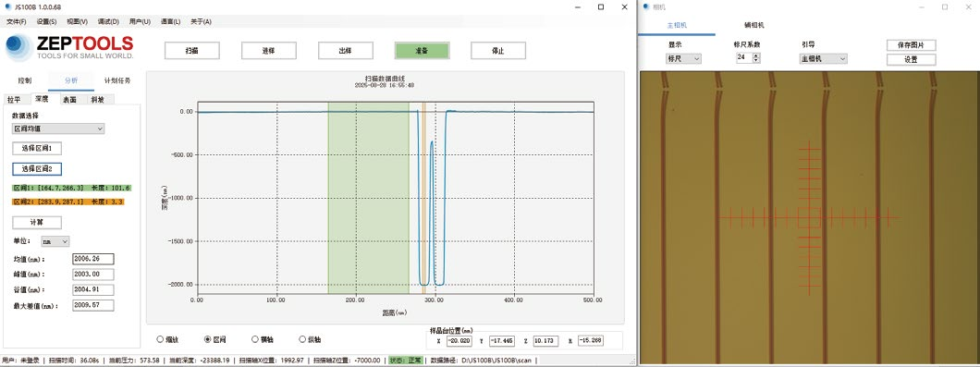Switch to the 拉平 sub-tab
980x367 pixels.
15,100
